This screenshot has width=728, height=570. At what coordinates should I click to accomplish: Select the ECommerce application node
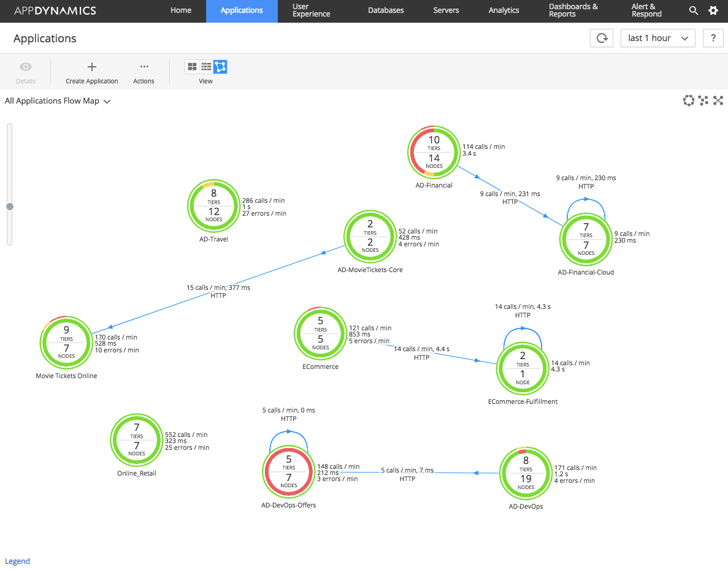click(320, 333)
